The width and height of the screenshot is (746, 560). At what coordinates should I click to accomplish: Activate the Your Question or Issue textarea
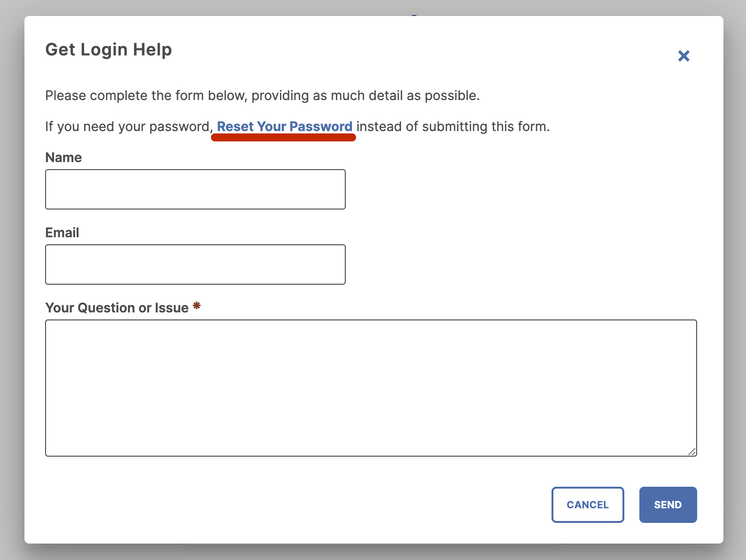(x=371, y=388)
